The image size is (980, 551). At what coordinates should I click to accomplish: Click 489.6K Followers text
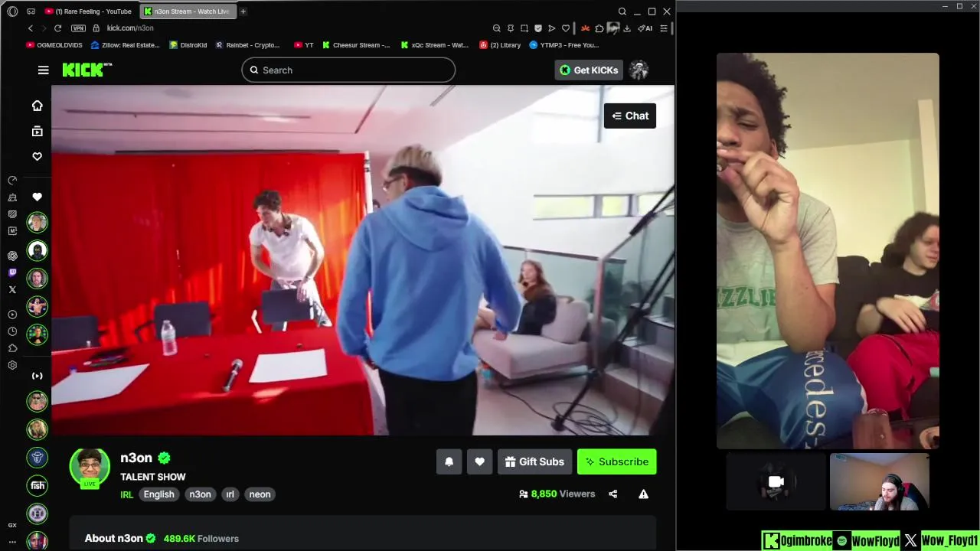(201, 539)
